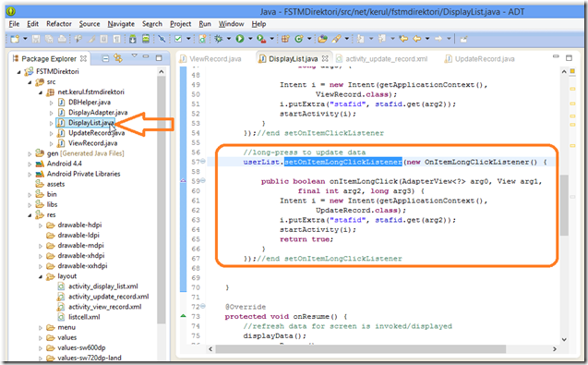
Task: Click the New Java Package icon
Action: (285, 39)
